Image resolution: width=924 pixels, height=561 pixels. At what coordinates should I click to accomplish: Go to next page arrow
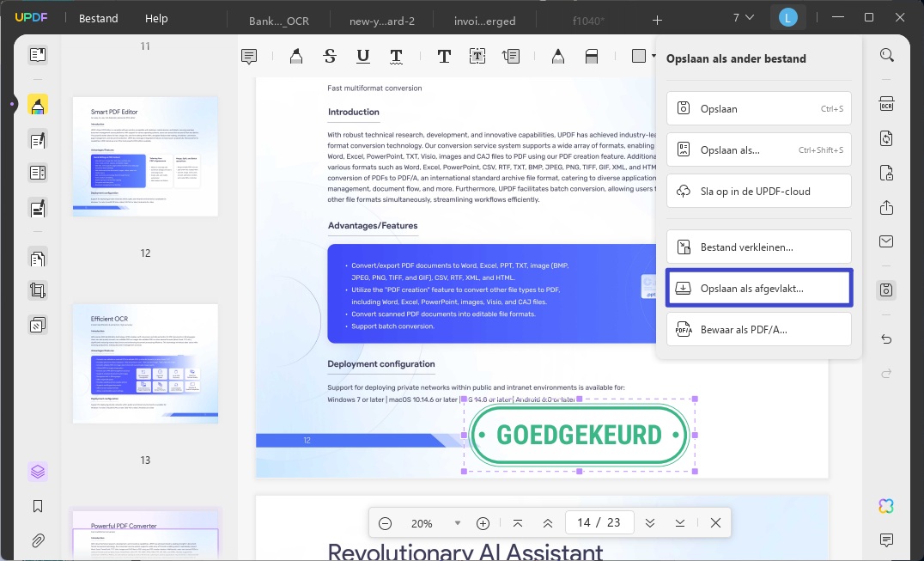tap(650, 523)
